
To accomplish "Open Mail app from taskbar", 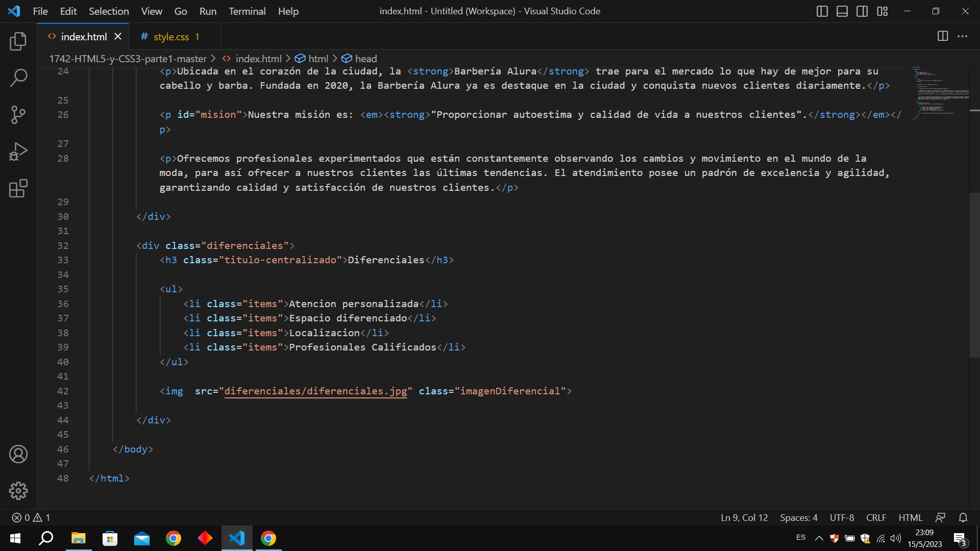I will pyautogui.click(x=142, y=538).
